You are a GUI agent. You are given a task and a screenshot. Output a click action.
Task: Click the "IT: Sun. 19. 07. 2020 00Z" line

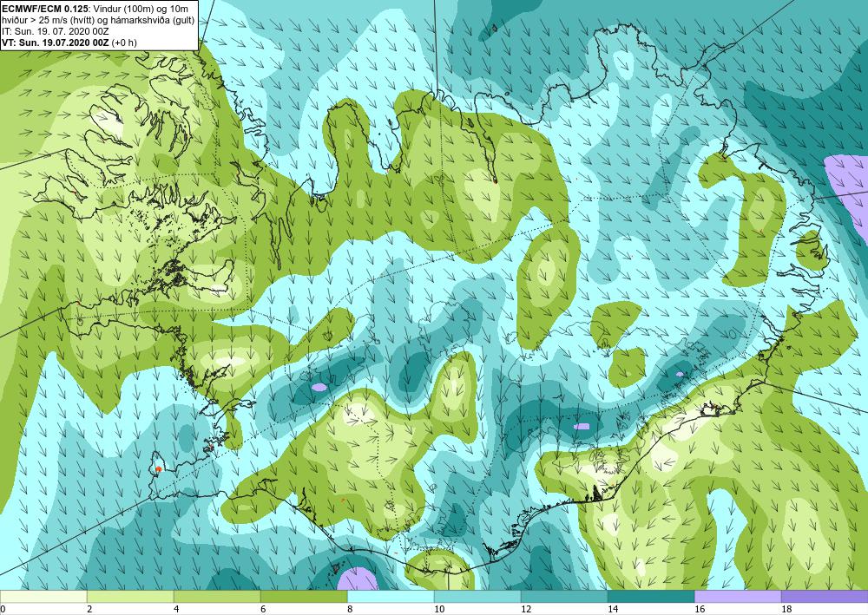tap(56, 31)
